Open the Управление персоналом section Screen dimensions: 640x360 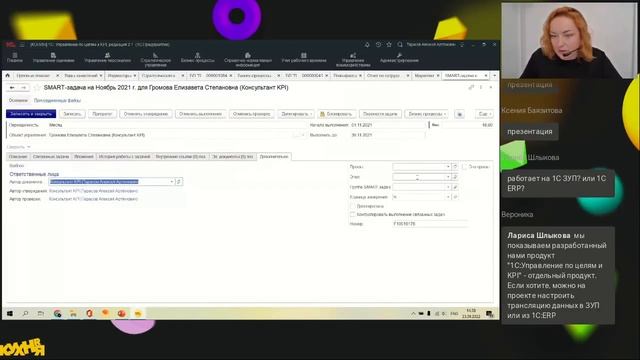tap(107, 58)
